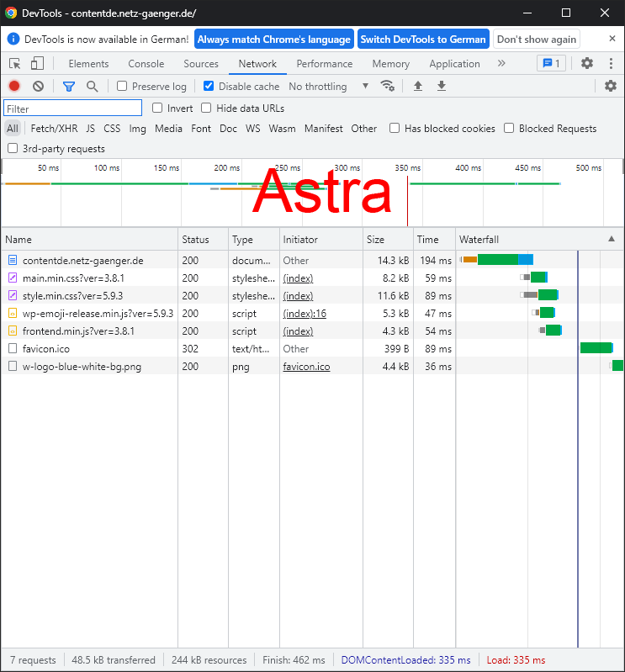Open the Performance tab
625x672 pixels.
[325, 64]
